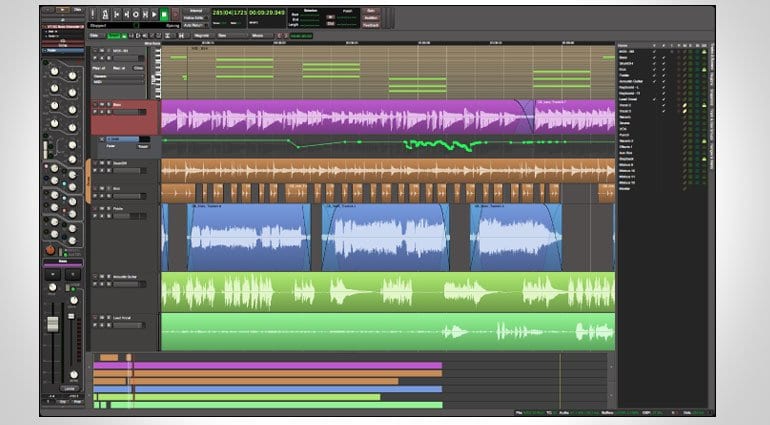Screen dimensions: 770x425
Task: Open the Bars snap-to dropdown
Action: (x=232, y=35)
